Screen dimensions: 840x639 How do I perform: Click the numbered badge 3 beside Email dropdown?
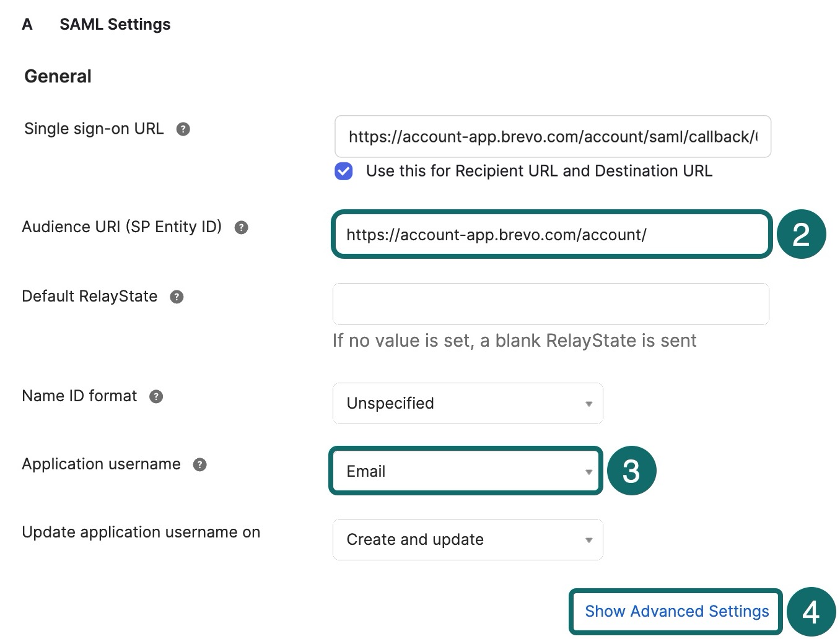coord(632,471)
